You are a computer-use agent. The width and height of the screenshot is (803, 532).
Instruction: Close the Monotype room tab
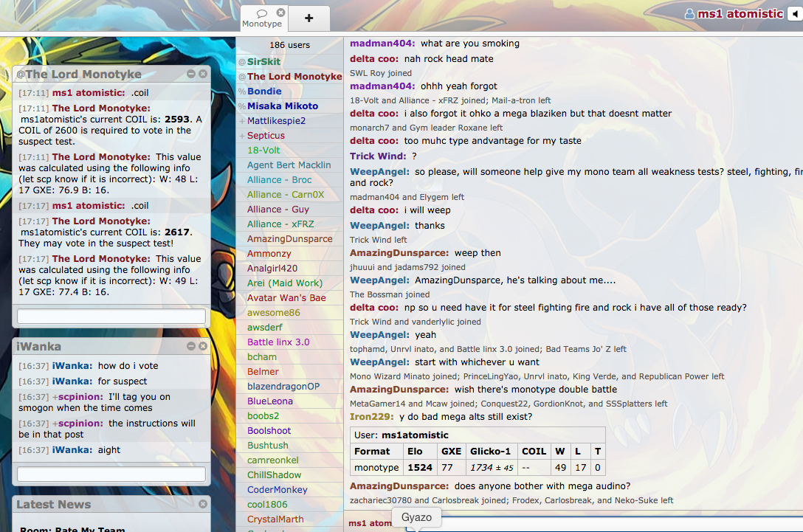280,13
